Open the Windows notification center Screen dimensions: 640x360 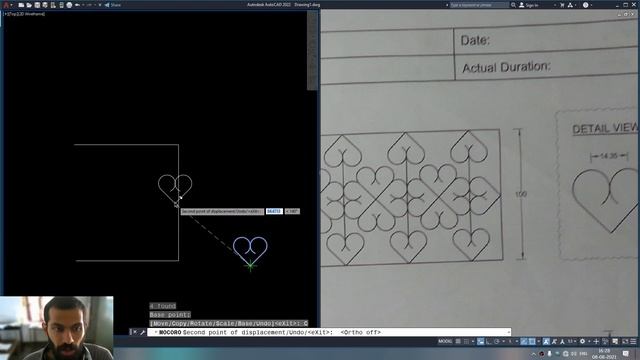[625, 353]
